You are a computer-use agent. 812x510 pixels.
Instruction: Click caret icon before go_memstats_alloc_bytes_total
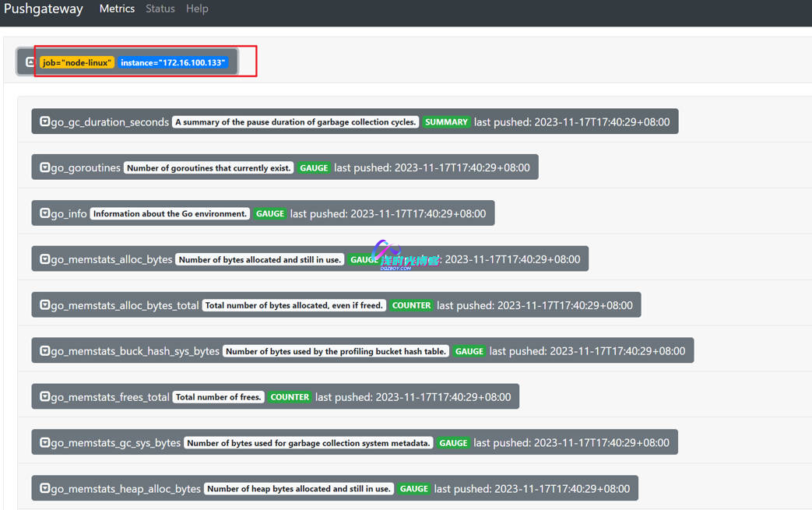click(45, 305)
